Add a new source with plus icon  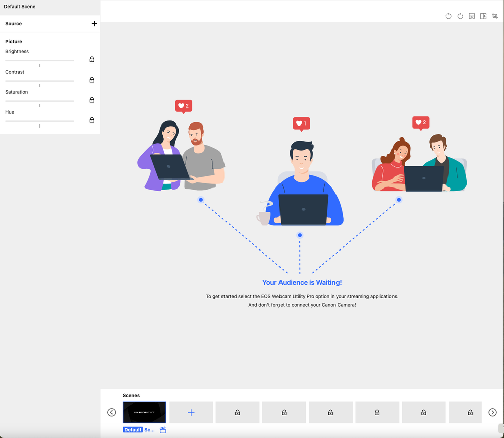pos(94,24)
